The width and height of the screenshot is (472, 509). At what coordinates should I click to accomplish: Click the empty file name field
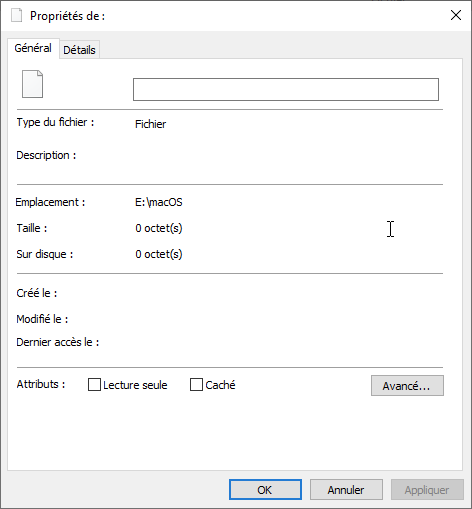point(286,89)
